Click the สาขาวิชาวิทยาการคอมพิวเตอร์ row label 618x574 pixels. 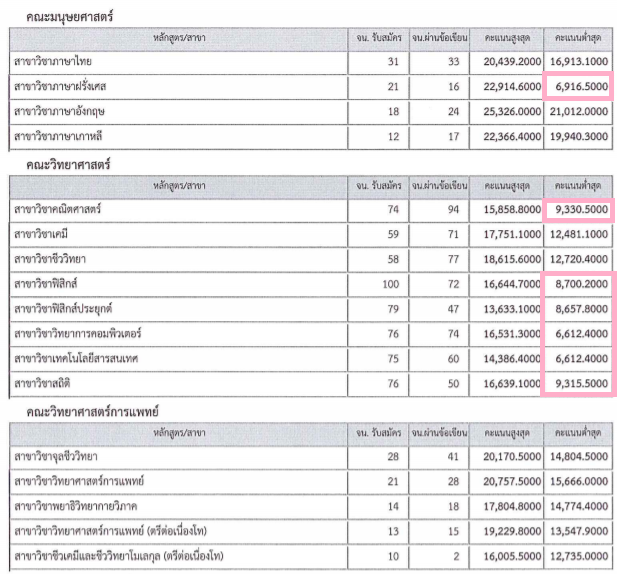(78, 334)
